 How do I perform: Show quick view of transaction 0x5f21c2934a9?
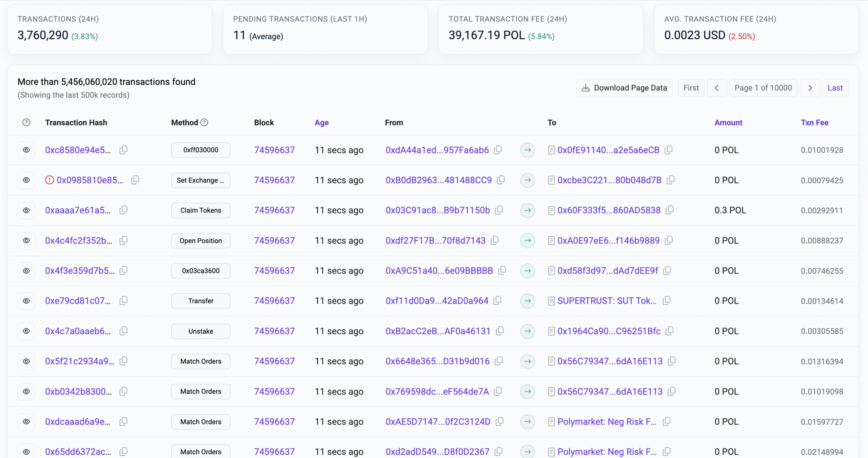tap(26, 361)
